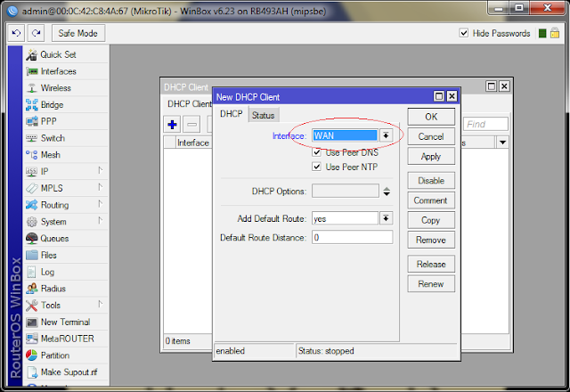Open MetaROUTER menu icon
This screenshot has width=570, height=392.
coord(32,339)
